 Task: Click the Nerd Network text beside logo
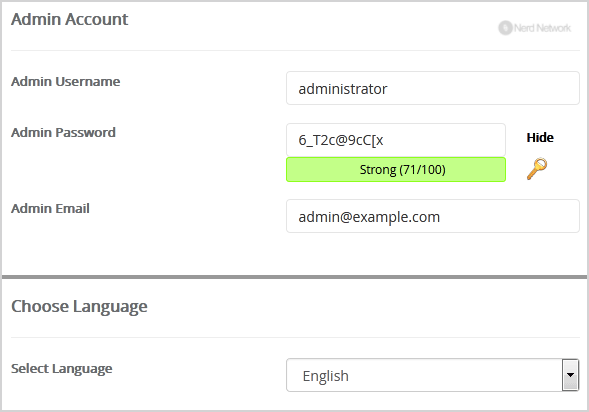(x=542, y=28)
